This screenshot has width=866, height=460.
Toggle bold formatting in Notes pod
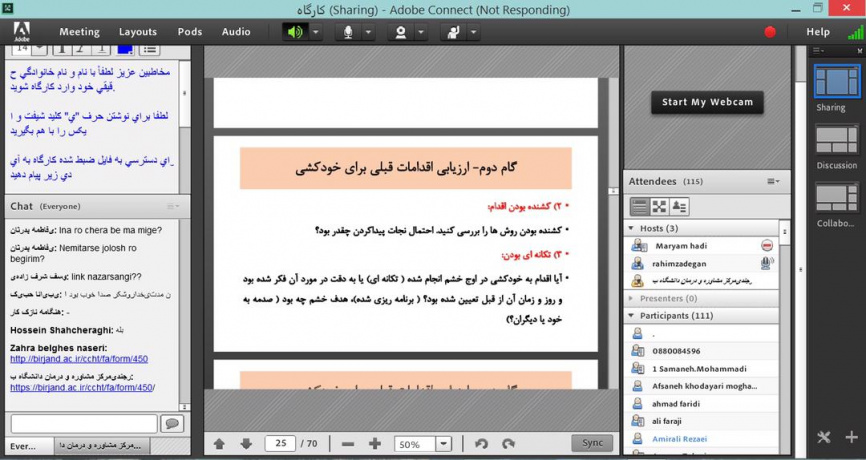pyautogui.click(x=62, y=49)
